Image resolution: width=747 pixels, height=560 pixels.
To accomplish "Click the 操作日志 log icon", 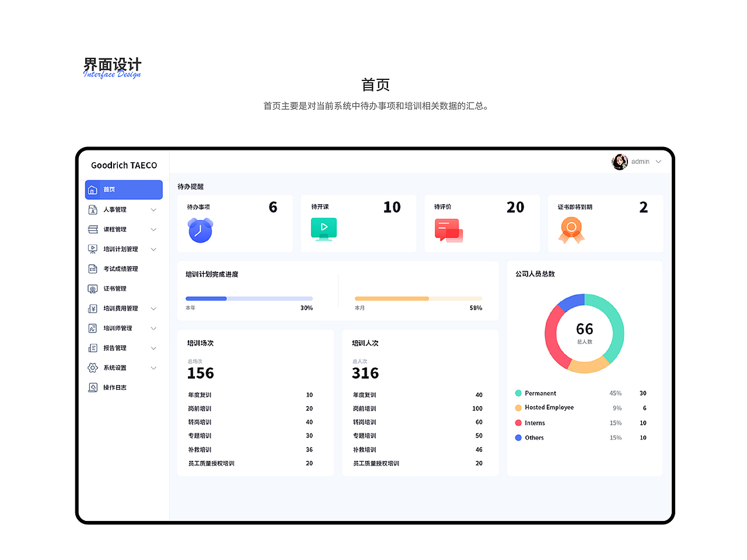I will [x=92, y=388].
